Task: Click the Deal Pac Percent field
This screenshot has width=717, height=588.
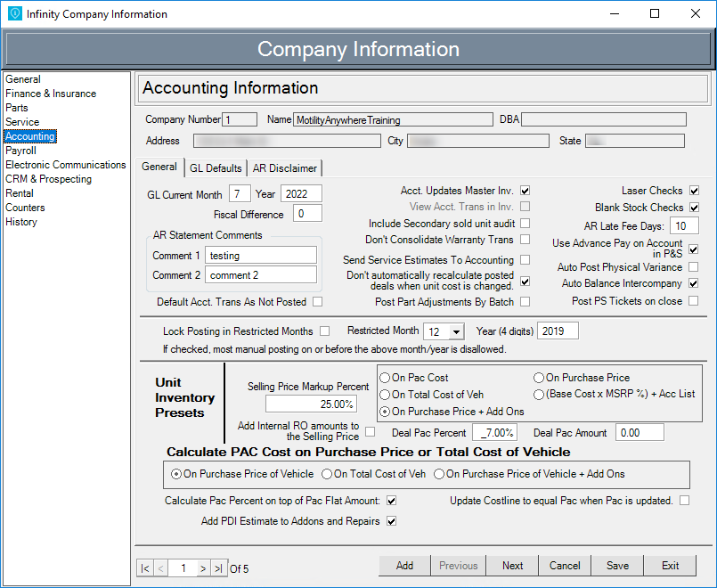Action: coord(494,433)
